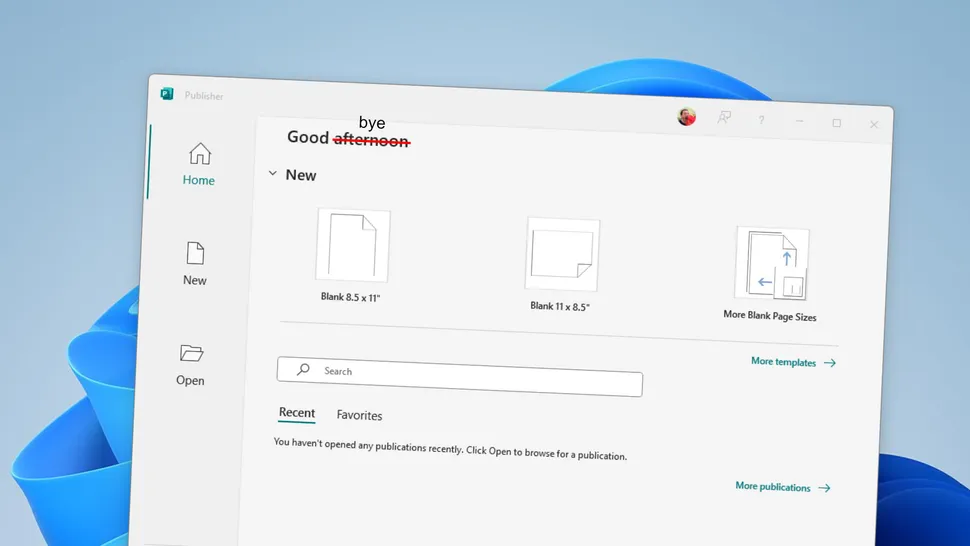Click the search magnifier icon
Viewport: 970px width, 546px height.
click(x=303, y=369)
